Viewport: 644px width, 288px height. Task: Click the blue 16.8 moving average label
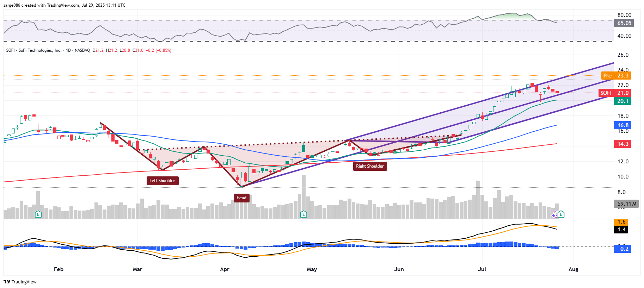point(622,125)
